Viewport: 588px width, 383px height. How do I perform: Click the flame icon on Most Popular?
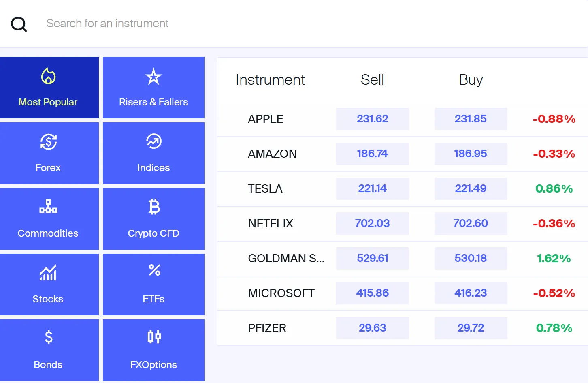pos(48,76)
